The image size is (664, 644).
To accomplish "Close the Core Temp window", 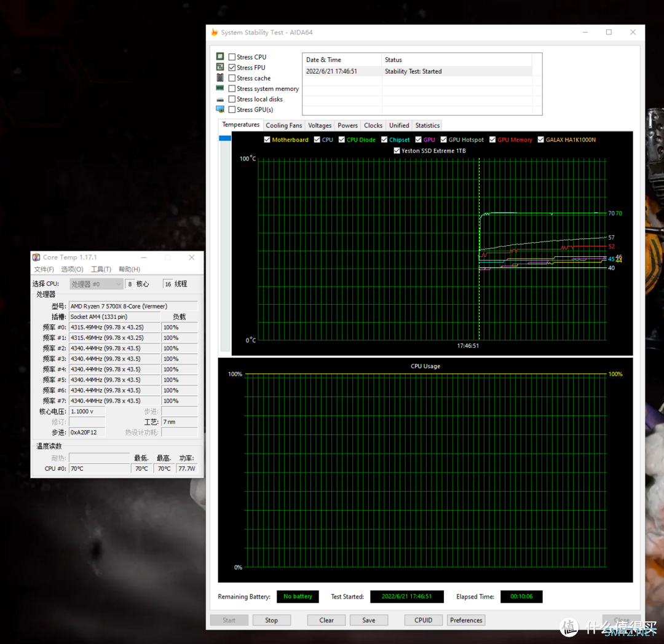I will [191, 257].
